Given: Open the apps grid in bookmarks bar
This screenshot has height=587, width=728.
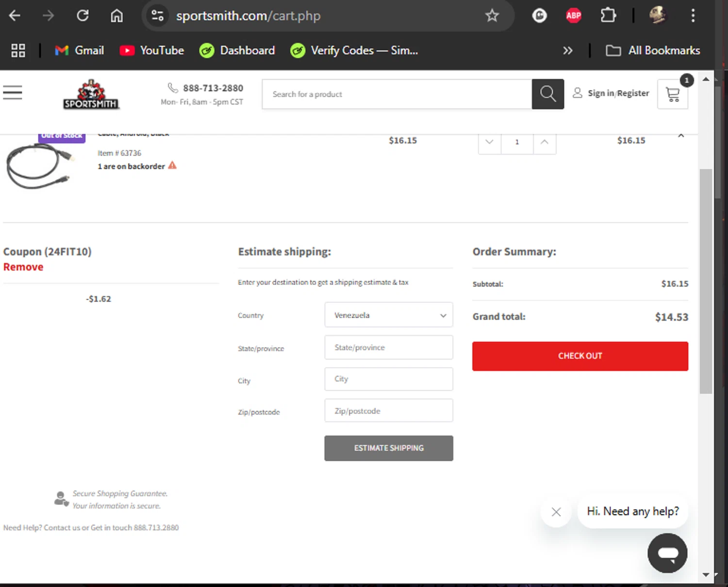Looking at the screenshot, I should tap(18, 50).
